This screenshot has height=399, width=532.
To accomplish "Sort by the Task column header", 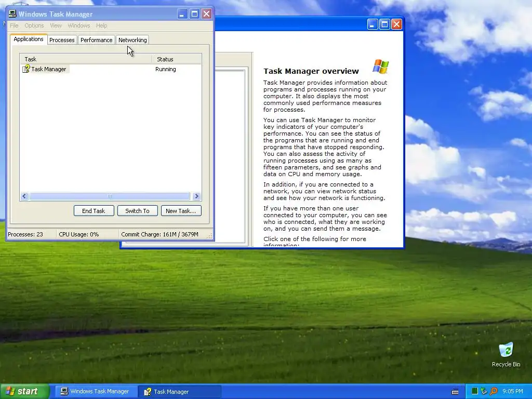I will point(86,59).
